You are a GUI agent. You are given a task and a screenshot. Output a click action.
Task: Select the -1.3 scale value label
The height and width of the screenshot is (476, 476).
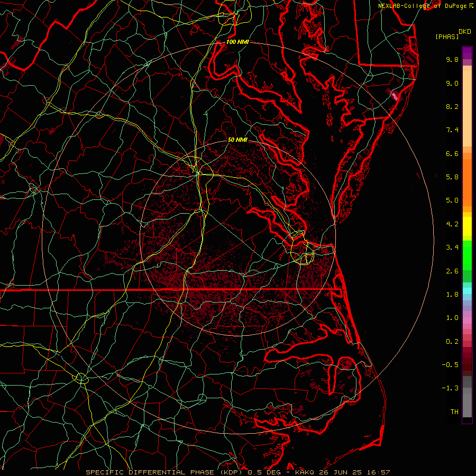point(450,388)
